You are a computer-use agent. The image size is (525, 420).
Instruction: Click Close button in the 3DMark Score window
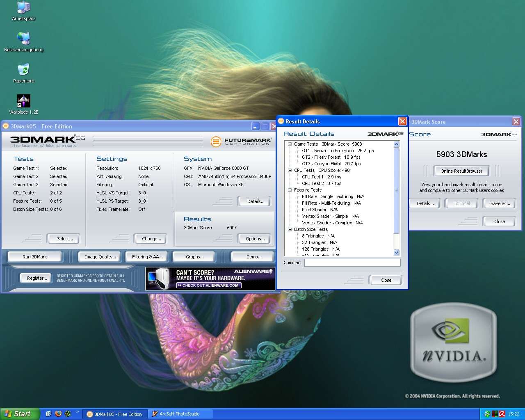click(x=500, y=221)
